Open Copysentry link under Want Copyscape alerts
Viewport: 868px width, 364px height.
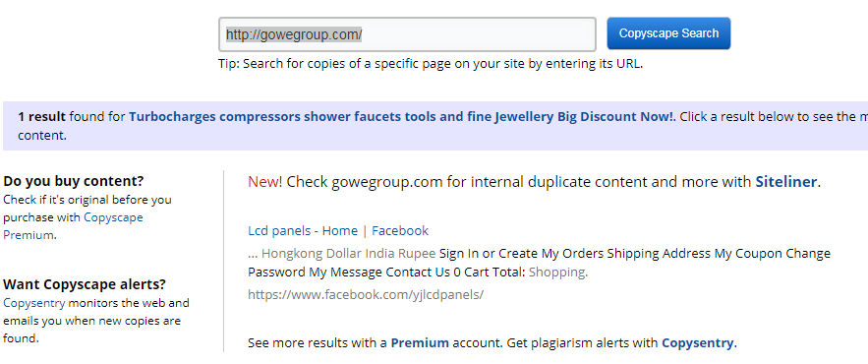34,303
